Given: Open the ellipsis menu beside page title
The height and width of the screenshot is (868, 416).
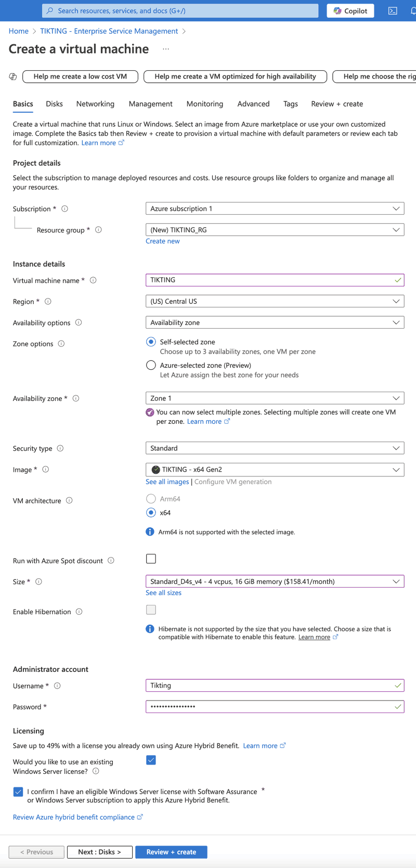Looking at the screenshot, I should coord(166,49).
